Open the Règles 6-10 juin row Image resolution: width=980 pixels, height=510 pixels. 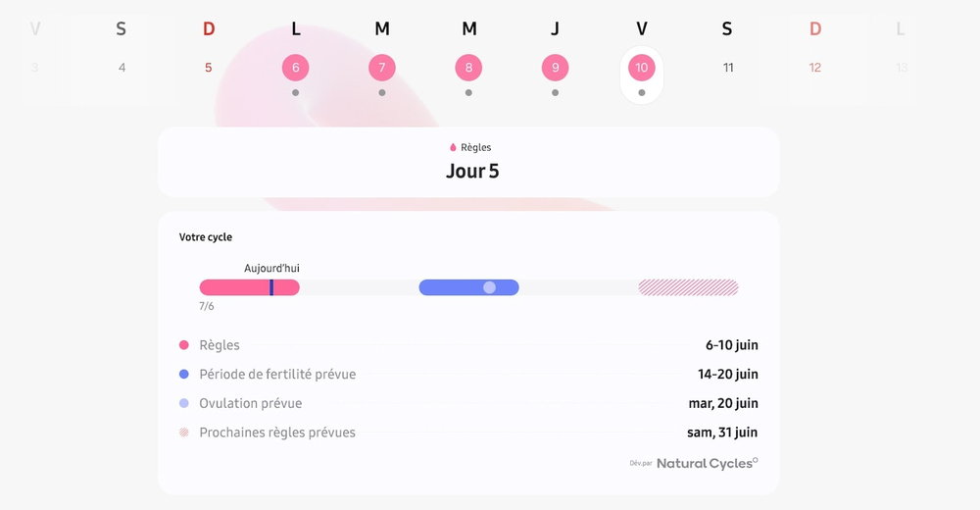point(468,345)
